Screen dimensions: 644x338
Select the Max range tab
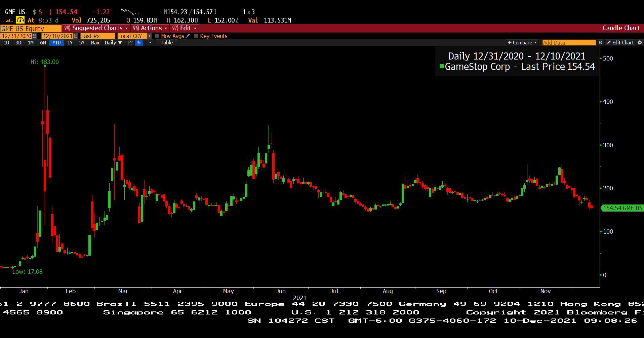pos(95,43)
